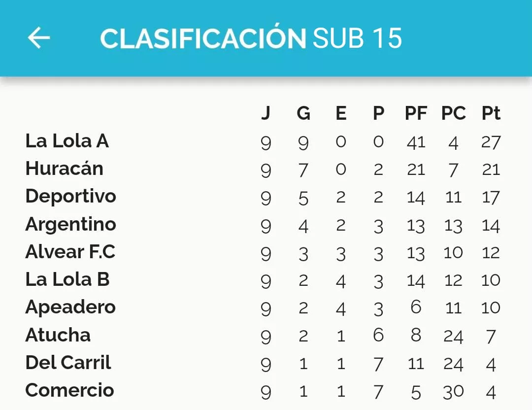532x410 pixels.
Task: Click La Lola A's 27 points value
Action: (x=491, y=142)
